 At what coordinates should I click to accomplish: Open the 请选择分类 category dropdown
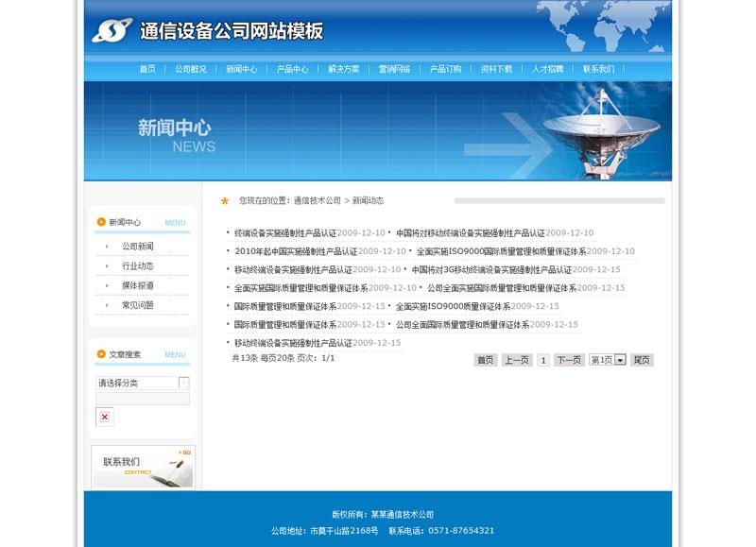143,383
